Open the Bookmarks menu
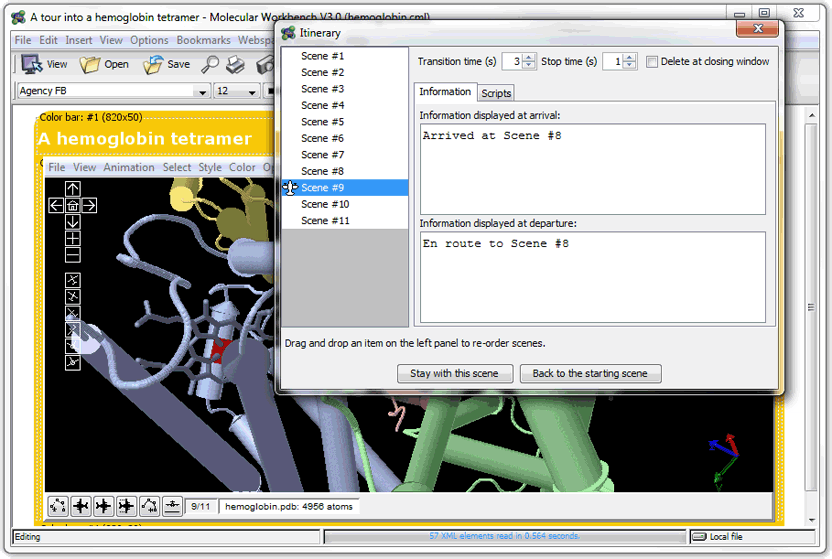This screenshot has width=832, height=559. tap(203, 40)
